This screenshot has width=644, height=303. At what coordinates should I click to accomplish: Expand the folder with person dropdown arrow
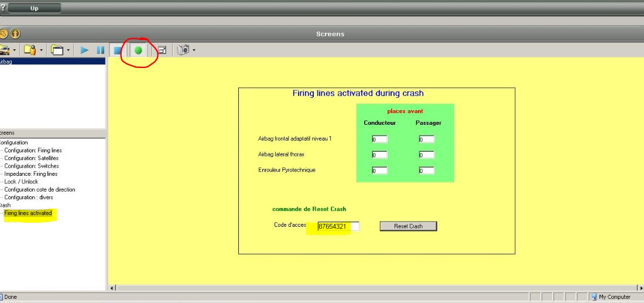click(x=42, y=50)
